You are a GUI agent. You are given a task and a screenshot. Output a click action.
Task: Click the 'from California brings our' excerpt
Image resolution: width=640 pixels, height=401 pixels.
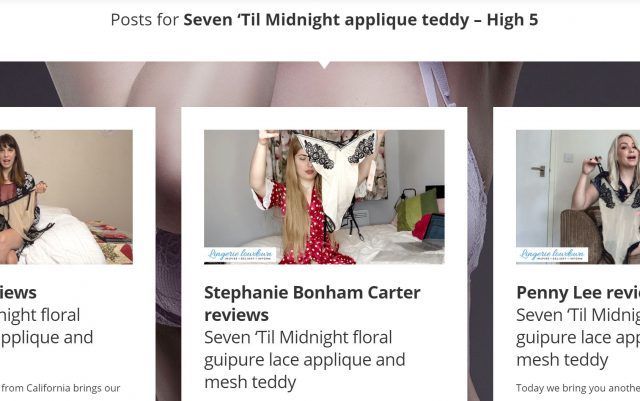pyautogui.click(x=60, y=388)
